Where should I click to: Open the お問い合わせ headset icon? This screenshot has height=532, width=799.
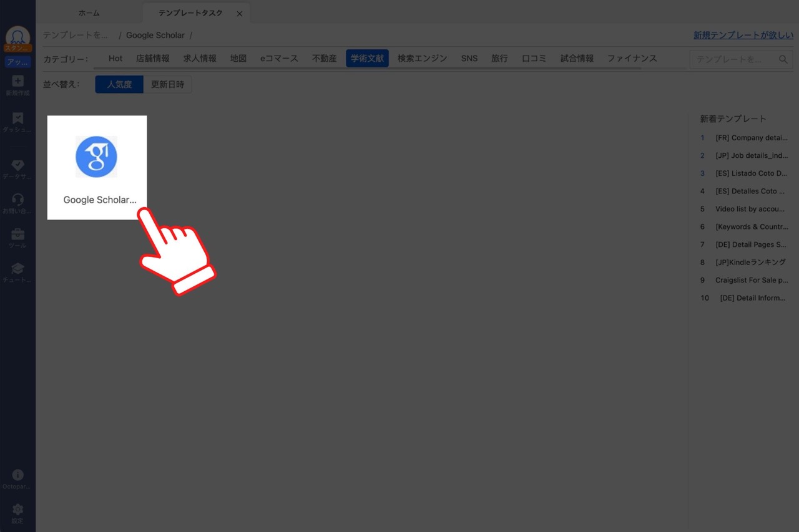(17, 200)
